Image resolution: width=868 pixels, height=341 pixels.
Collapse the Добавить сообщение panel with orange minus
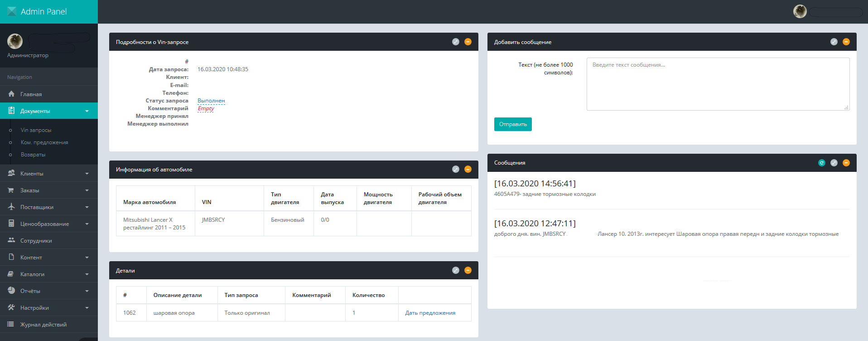[x=846, y=42]
